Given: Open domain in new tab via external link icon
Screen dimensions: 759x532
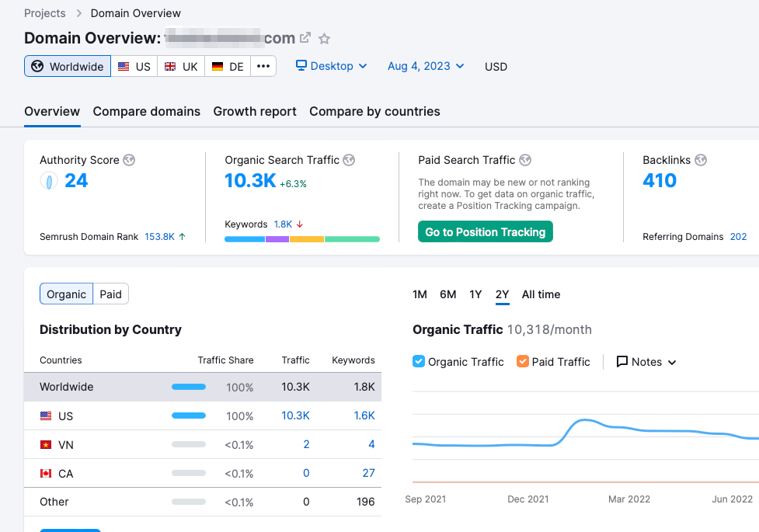Looking at the screenshot, I should click(x=305, y=38).
